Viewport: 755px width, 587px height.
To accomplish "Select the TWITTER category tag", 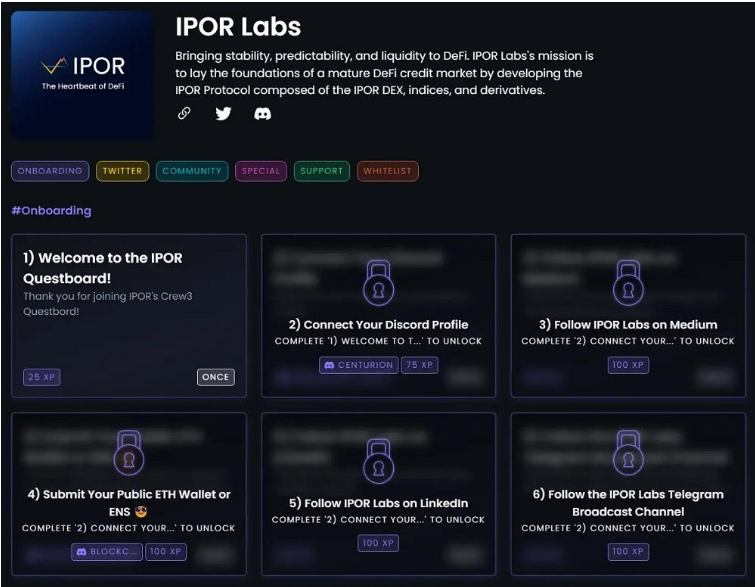I will 122,171.
